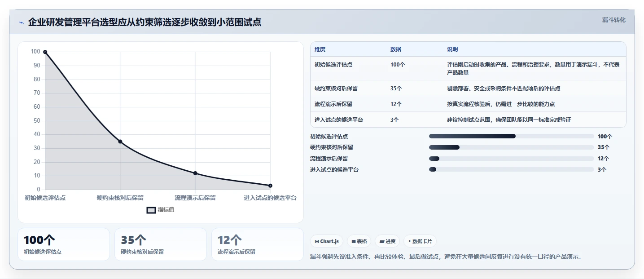This screenshot has height=279, width=644.
Task: Click description starting 评估刚启动时收集的产品
Action: [534, 68]
